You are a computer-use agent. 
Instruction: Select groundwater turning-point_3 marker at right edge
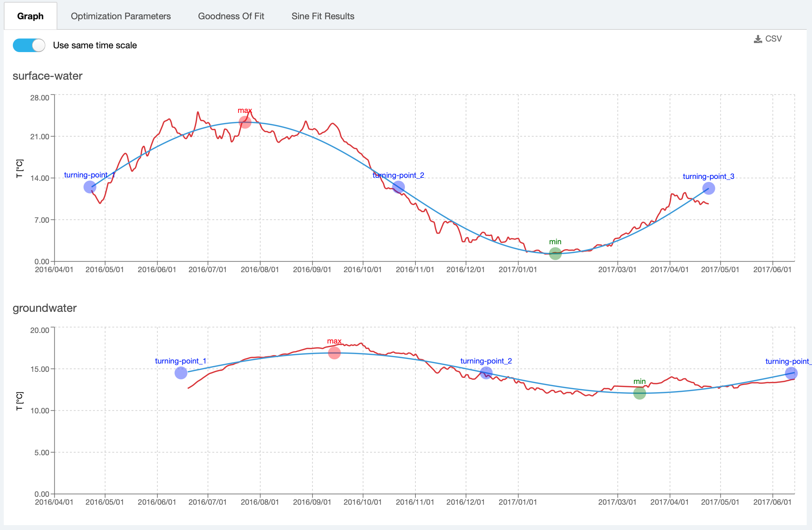coord(791,373)
